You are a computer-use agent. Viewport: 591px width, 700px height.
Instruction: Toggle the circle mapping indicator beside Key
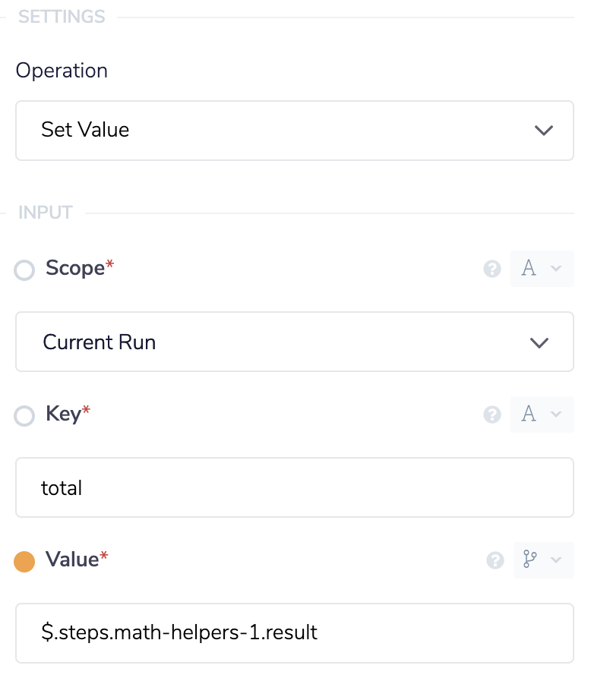[x=24, y=415]
